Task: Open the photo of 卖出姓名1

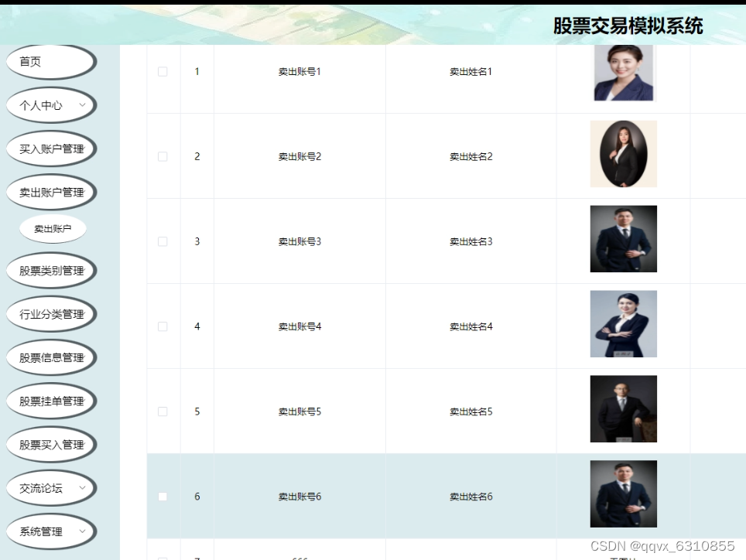Action: coord(623,73)
